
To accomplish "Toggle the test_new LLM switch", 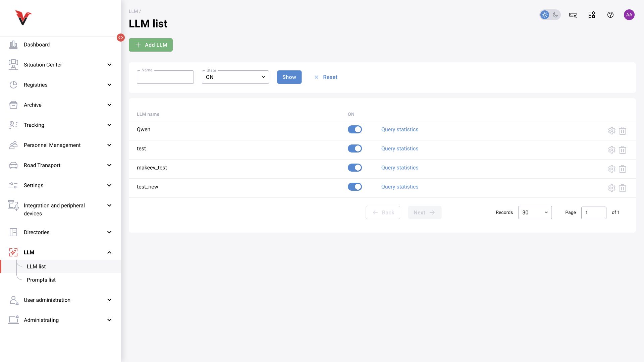I will [x=355, y=187].
